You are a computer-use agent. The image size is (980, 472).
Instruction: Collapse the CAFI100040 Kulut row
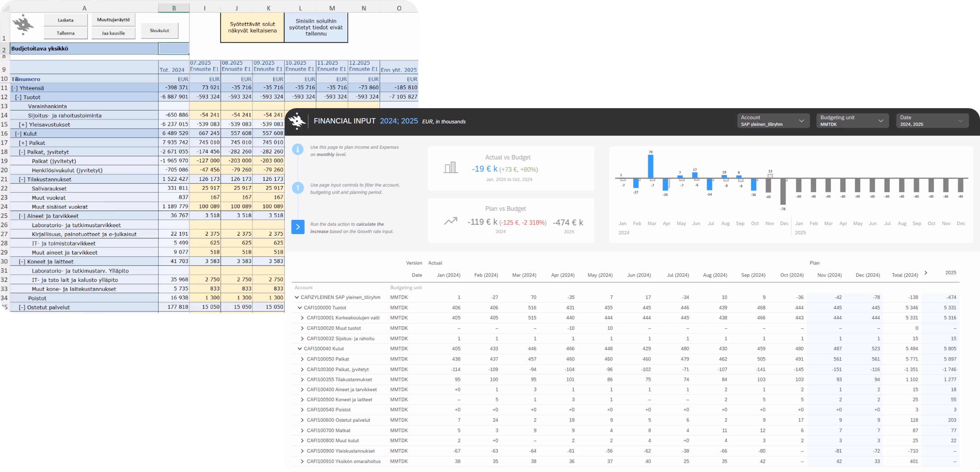[x=300, y=349]
